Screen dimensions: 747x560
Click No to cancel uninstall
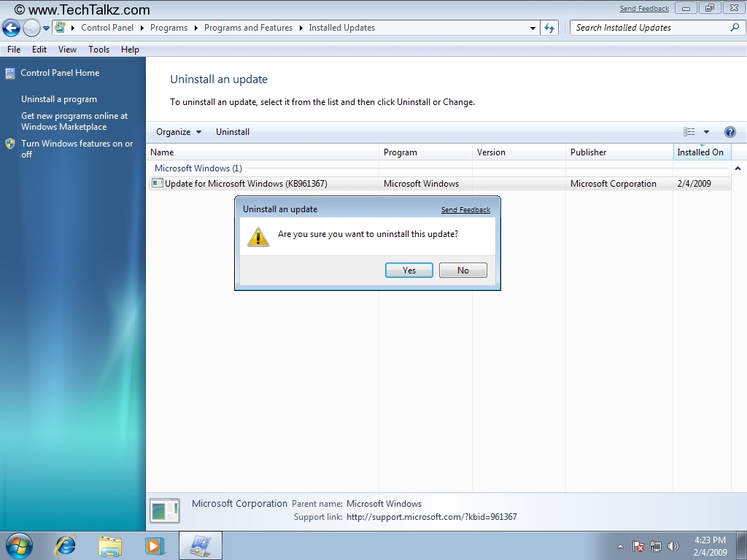tap(462, 271)
